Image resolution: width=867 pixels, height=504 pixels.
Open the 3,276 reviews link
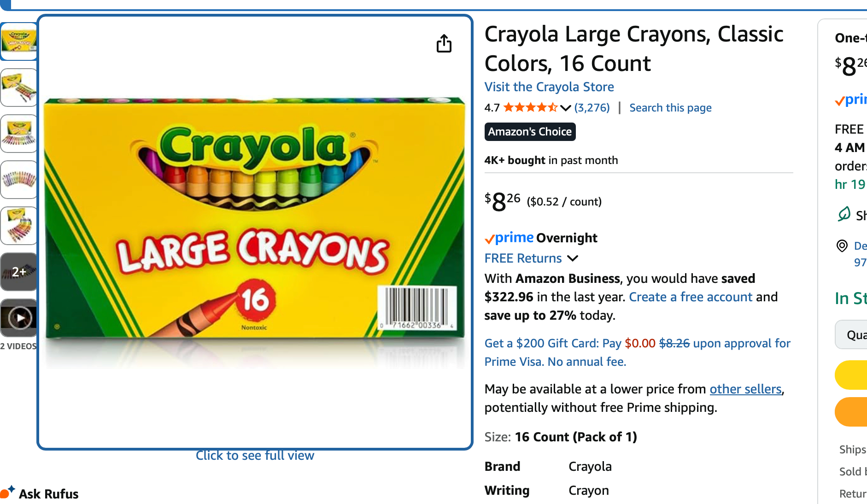pos(592,108)
